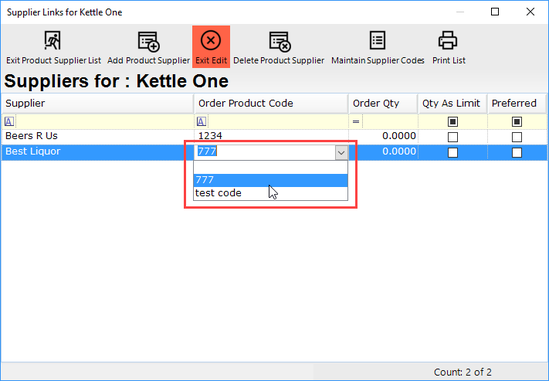Select the blank dropdown list entry
This screenshot has height=381, width=549.
click(271, 167)
